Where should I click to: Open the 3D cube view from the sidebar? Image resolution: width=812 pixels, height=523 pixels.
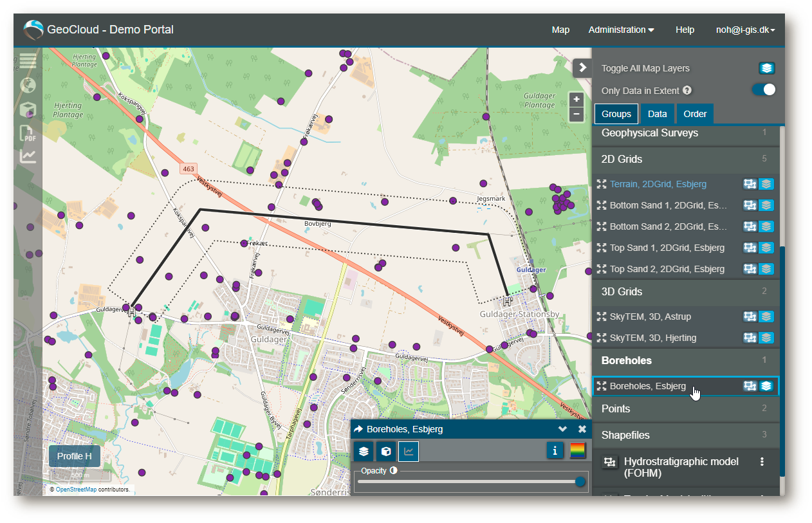tap(28, 109)
